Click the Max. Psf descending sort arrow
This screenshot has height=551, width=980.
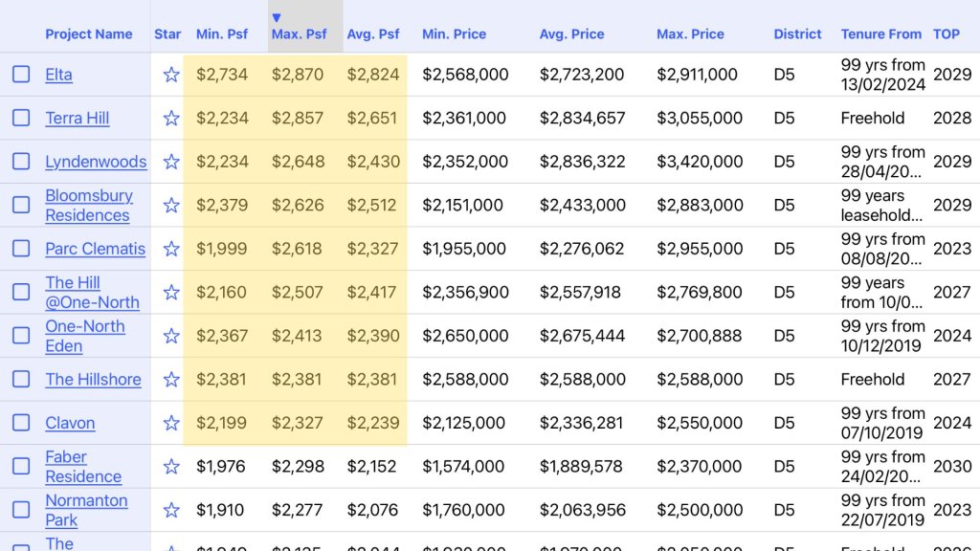click(277, 17)
